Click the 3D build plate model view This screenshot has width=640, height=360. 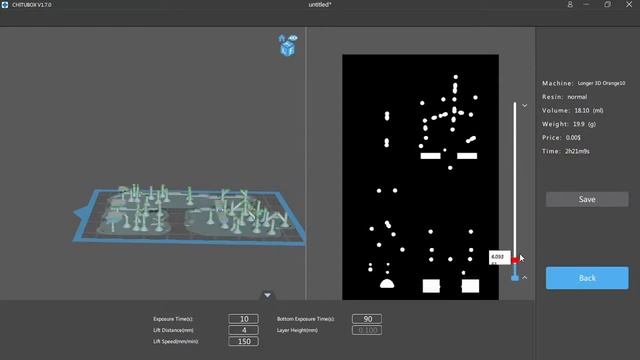(189, 214)
